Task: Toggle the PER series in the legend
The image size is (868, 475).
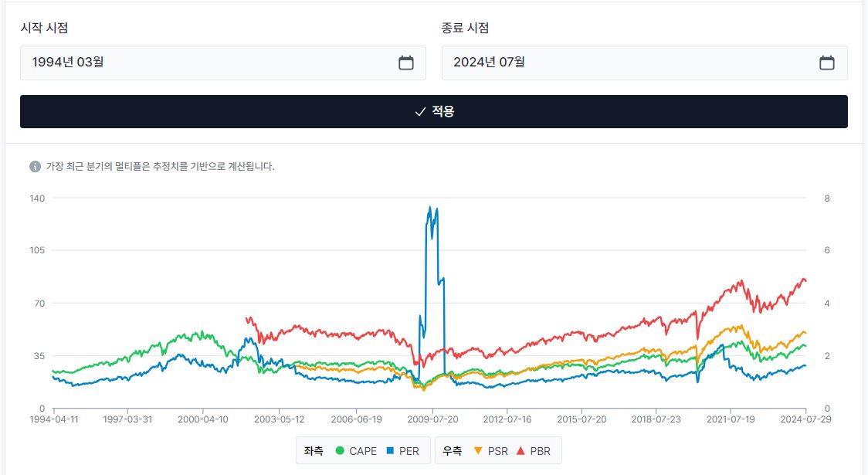Action: (402, 451)
